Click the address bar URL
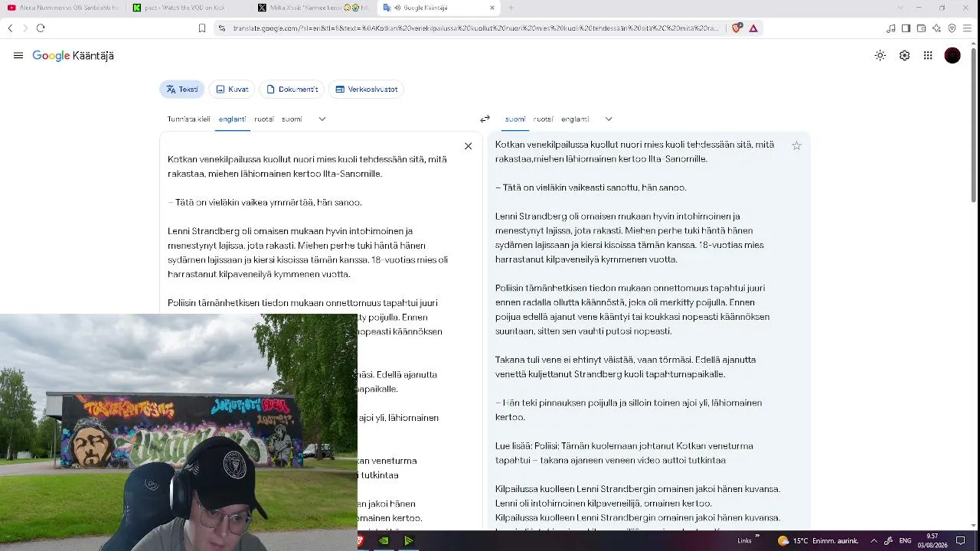 click(476, 28)
